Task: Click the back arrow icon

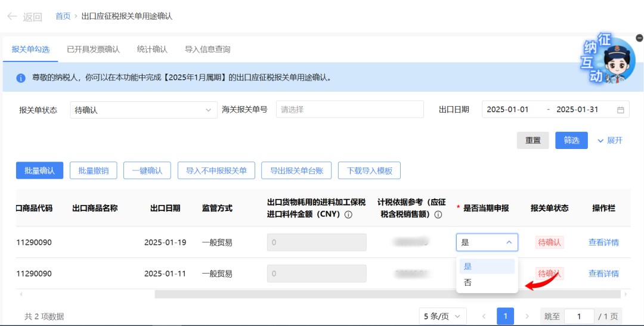Action: point(12,17)
